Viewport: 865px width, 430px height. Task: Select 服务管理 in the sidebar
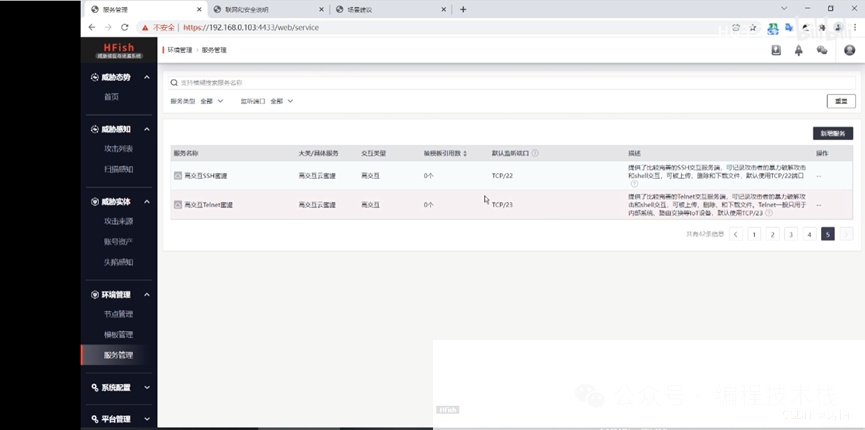coord(119,355)
